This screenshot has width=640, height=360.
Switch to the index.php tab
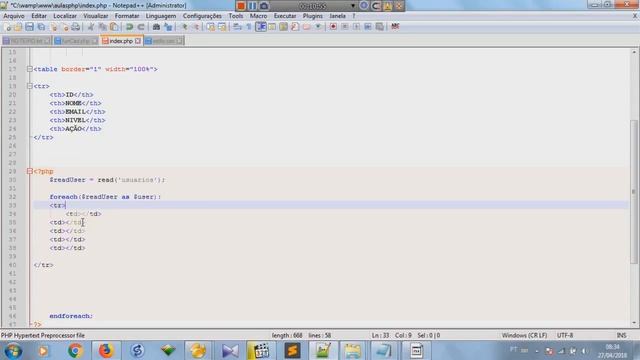(121, 41)
